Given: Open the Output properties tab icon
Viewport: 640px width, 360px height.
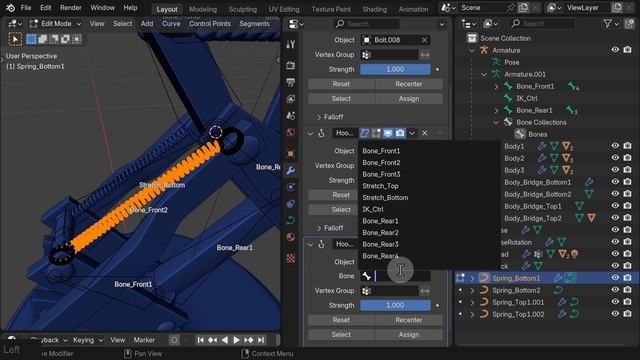Looking at the screenshot, I should pos(290,82).
